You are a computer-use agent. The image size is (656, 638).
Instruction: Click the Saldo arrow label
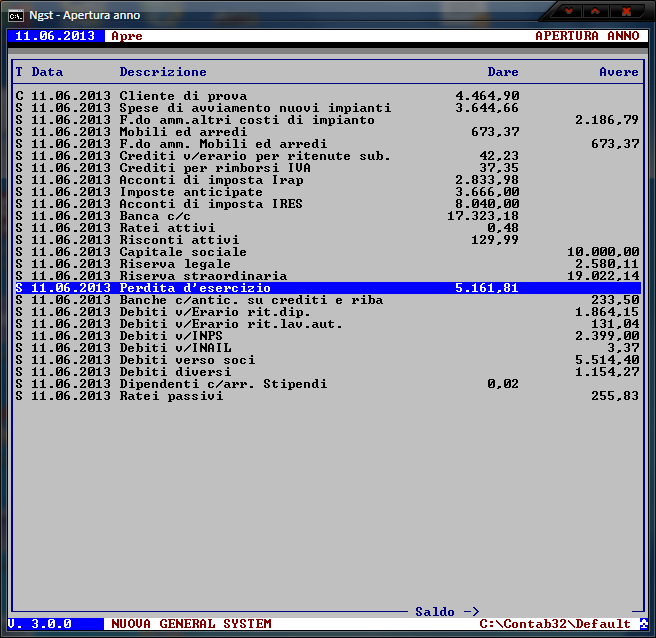447,611
